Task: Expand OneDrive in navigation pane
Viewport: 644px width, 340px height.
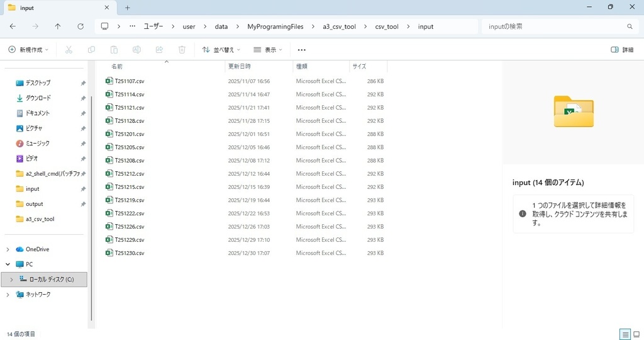Action: (x=8, y=249)
